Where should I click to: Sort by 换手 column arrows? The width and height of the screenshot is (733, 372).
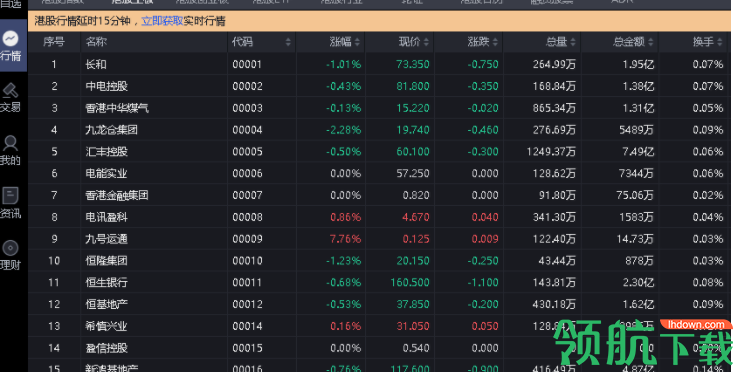coord(720,43)
